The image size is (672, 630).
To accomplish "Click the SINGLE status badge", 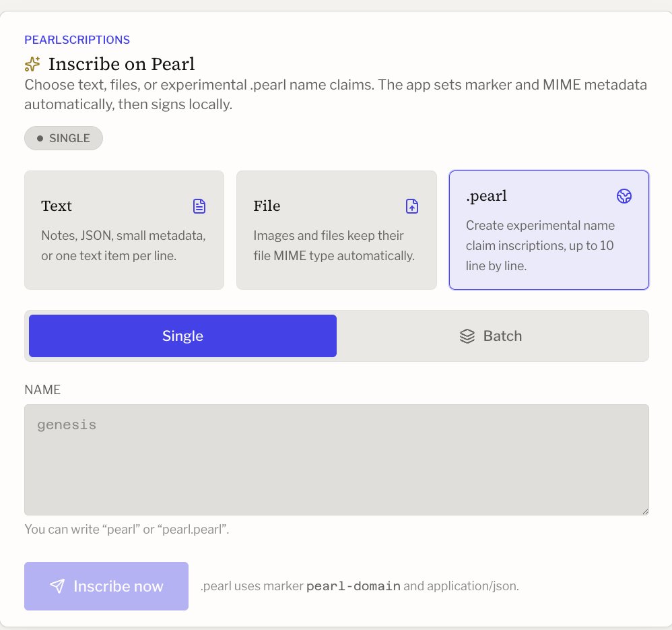I will (63, 138).
